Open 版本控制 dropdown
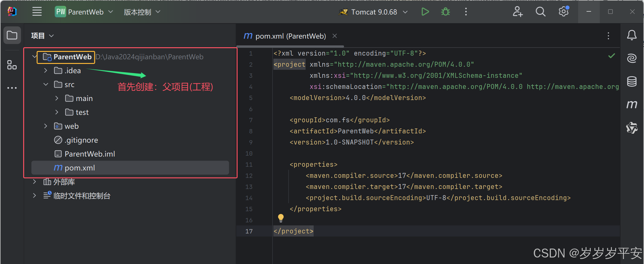This screenshot has height=264, width=644. point(142,12)
